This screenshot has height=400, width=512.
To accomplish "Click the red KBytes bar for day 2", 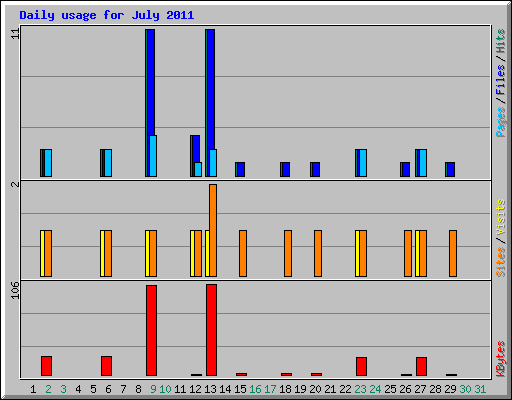I will coord(46,366).
